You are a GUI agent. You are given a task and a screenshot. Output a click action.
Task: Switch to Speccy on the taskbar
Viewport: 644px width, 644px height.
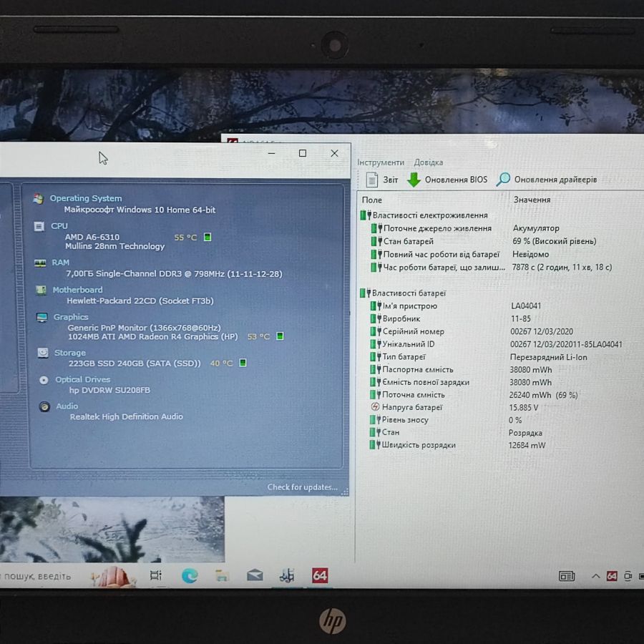(287, 575)
